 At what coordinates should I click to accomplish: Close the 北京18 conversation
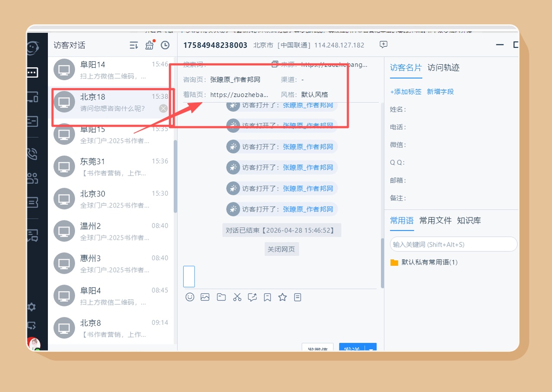163,108
